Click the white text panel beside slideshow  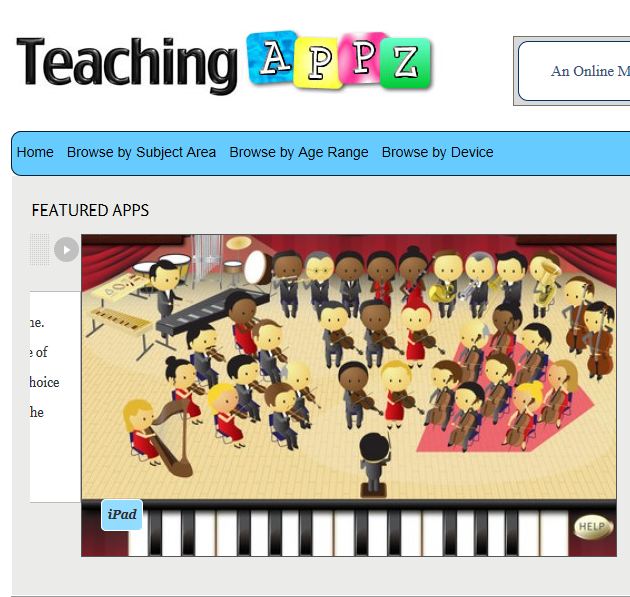[55, 397]
